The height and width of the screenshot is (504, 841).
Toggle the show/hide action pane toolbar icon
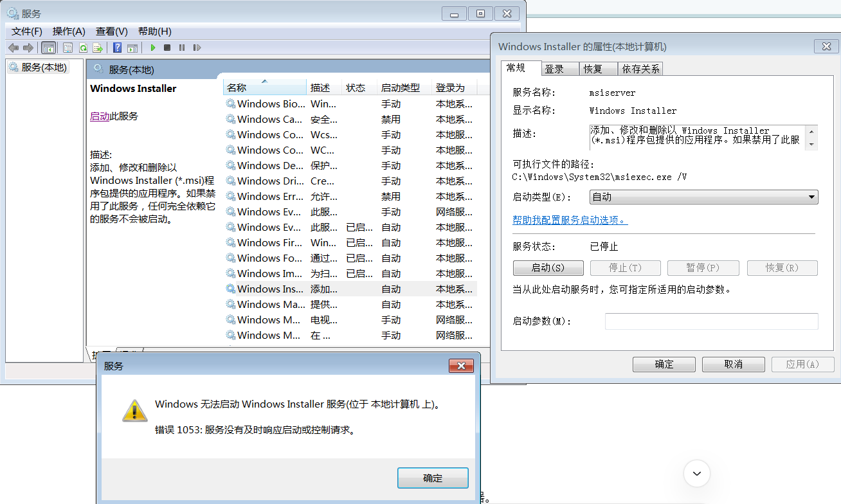pyautogui.click(x=132, y=48)
